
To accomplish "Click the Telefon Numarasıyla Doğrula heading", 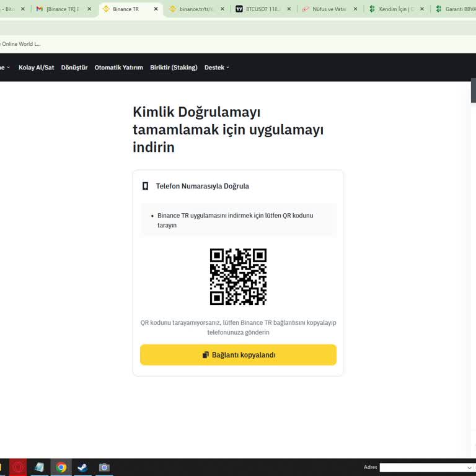I will pos(202,186).
